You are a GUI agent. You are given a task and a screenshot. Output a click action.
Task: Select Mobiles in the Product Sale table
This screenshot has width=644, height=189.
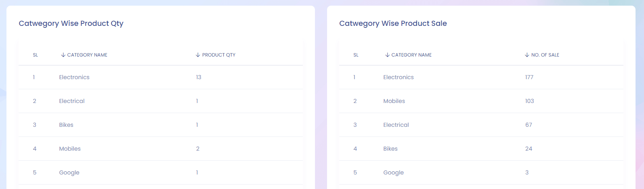coord(394,101)
